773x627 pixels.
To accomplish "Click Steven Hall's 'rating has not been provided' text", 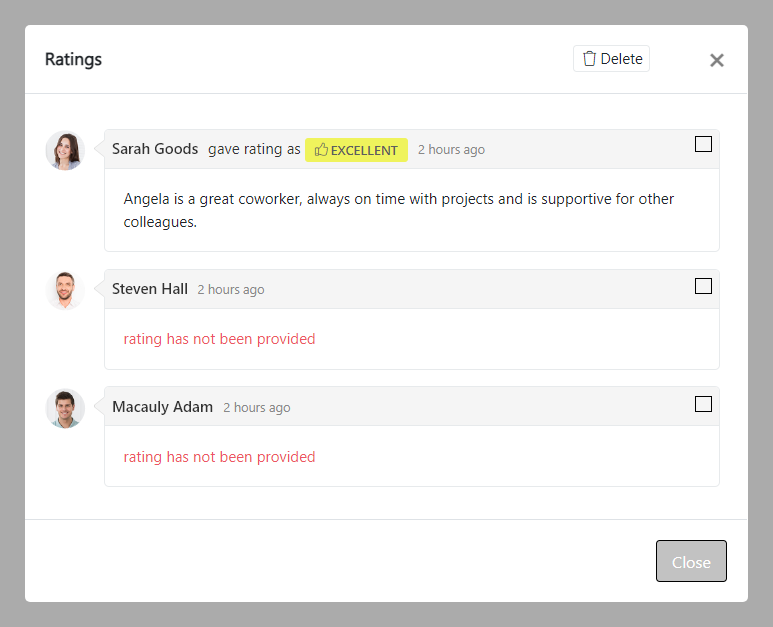I will coord(219,339).
